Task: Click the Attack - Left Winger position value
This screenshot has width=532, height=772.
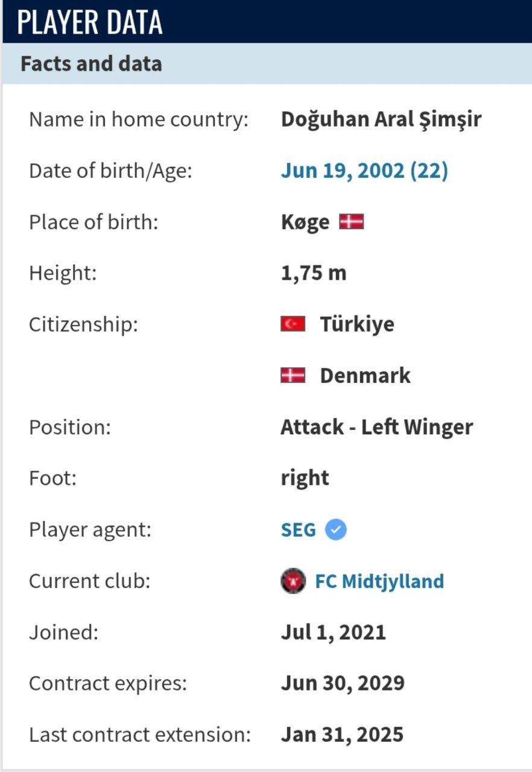Action: (x=377, y=427)
